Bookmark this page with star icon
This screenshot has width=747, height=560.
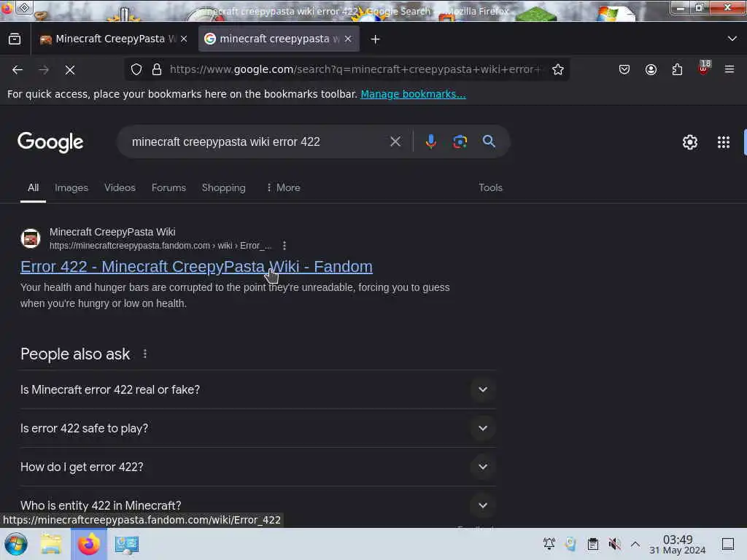click(x=558, y=69)
